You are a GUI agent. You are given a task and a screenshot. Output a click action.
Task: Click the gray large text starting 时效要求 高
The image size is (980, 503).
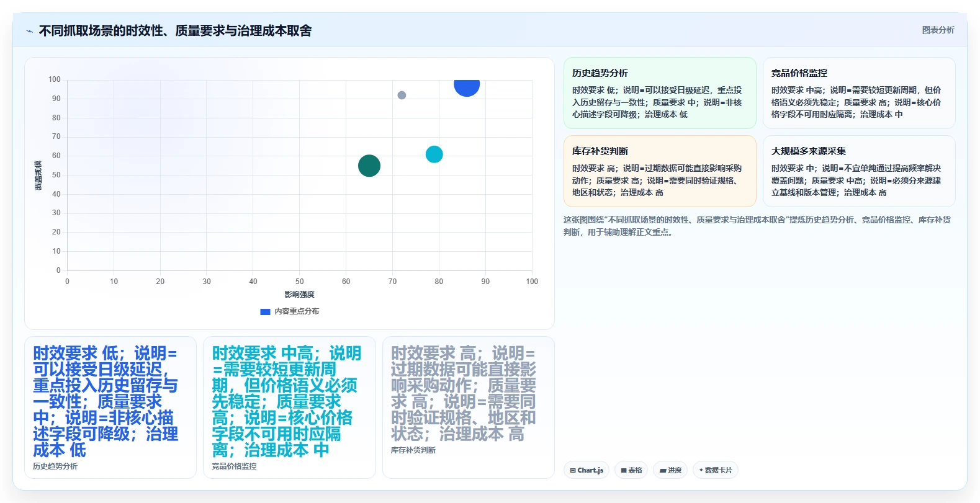pos(464,393)
